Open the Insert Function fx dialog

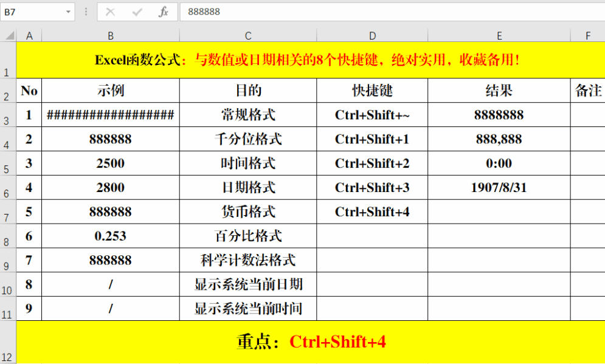click(163, 12)
